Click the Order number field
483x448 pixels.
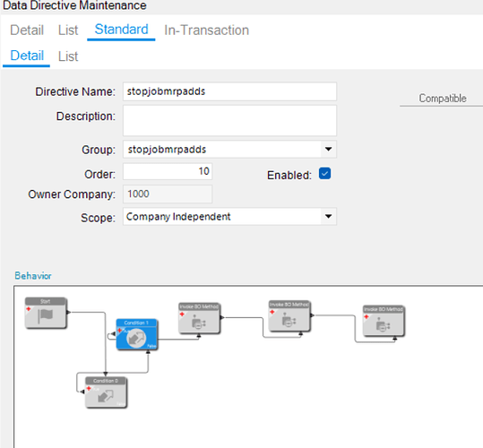[168, 171]
